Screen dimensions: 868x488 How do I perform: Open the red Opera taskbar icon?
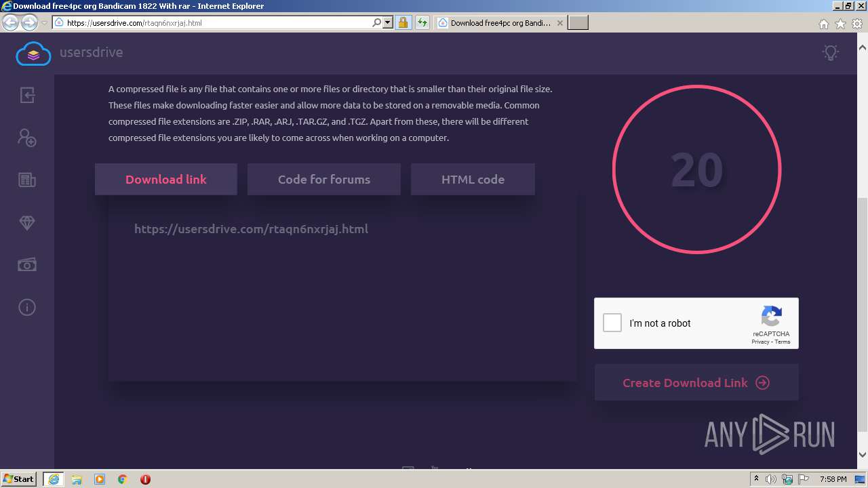pos(145,479)
